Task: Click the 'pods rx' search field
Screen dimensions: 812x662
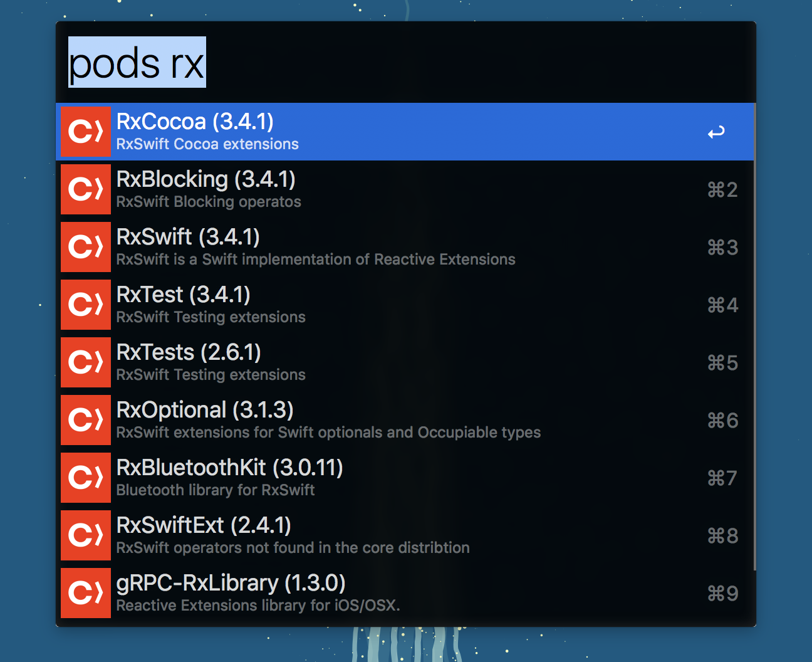Action: click(406, 63)
